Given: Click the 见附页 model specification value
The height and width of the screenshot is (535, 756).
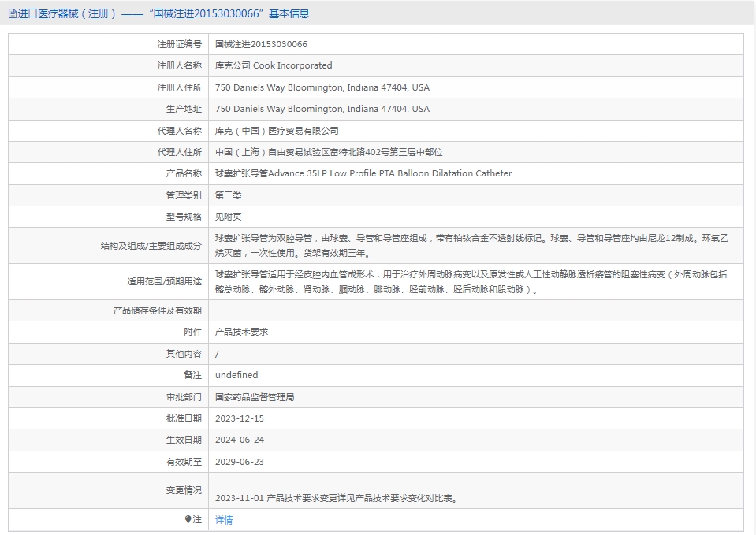Looking at the screenshot, I should coord(229,217).
